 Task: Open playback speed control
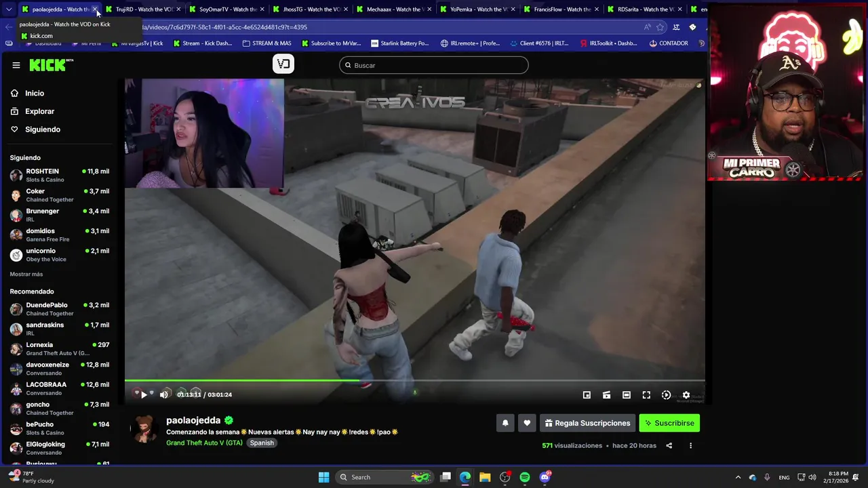[666, 395]
